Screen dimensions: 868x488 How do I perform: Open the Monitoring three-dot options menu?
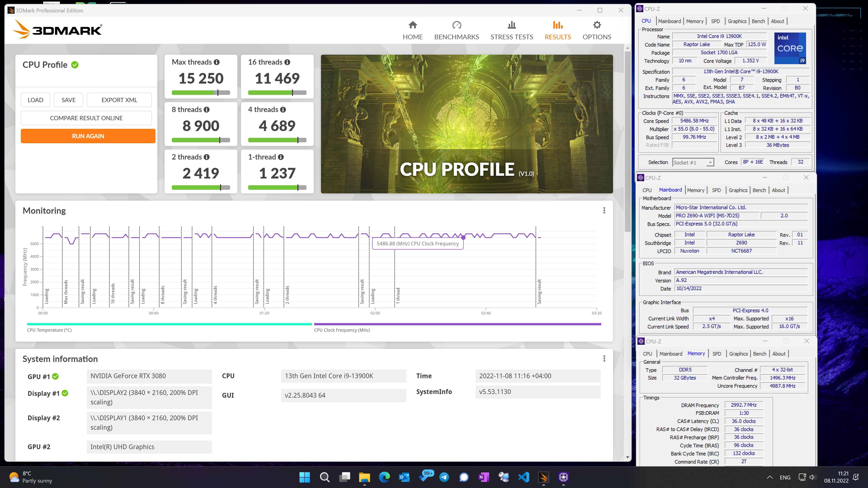pos(604,211)
